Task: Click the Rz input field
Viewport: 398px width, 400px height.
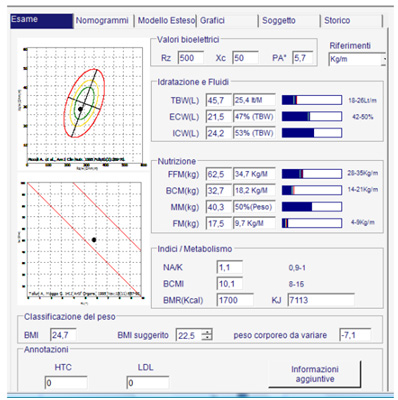Action: pyautogui.click(x=191, y=58)
